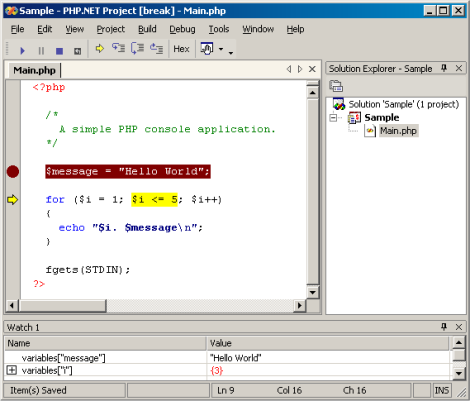Click the INS indicator in the status bar
Screen dimensions: 470x401
[x=442, y=390]
